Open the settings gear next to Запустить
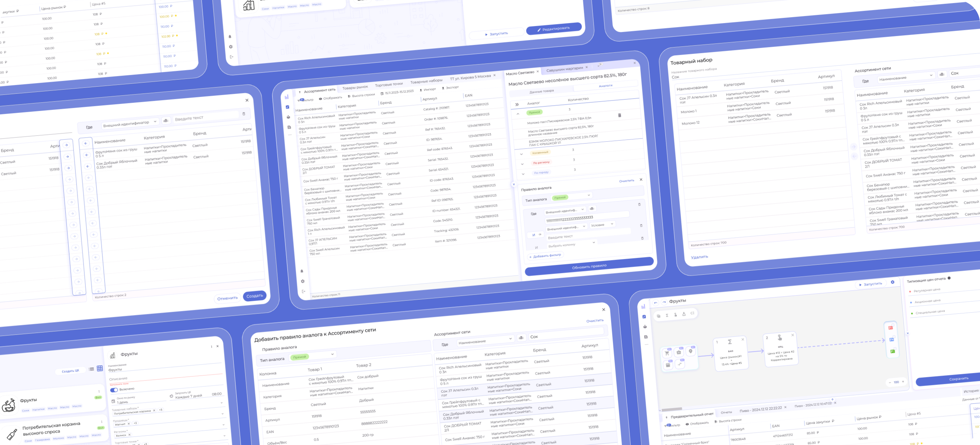Screen dimensions: 980x445 click(892, 282)
